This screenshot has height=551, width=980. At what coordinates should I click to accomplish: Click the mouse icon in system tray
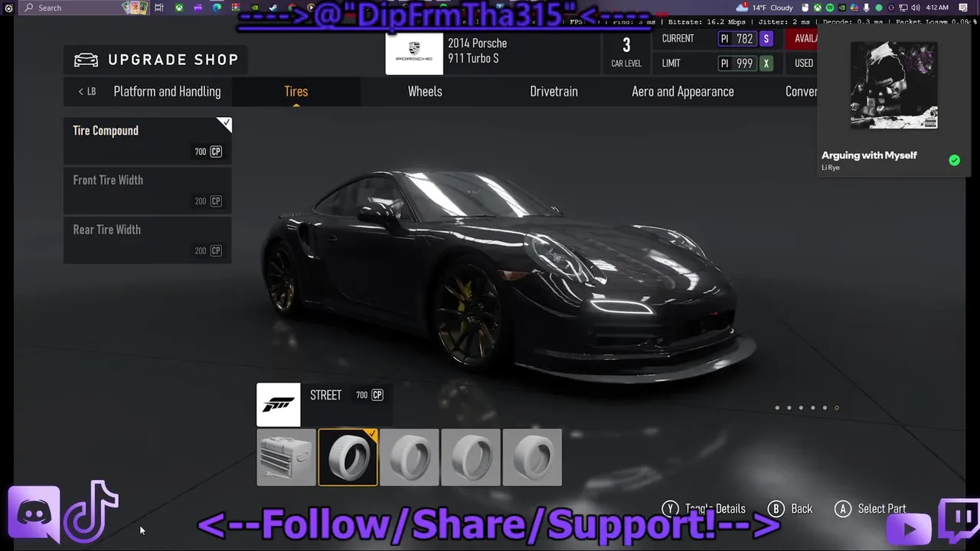point(805,8)
